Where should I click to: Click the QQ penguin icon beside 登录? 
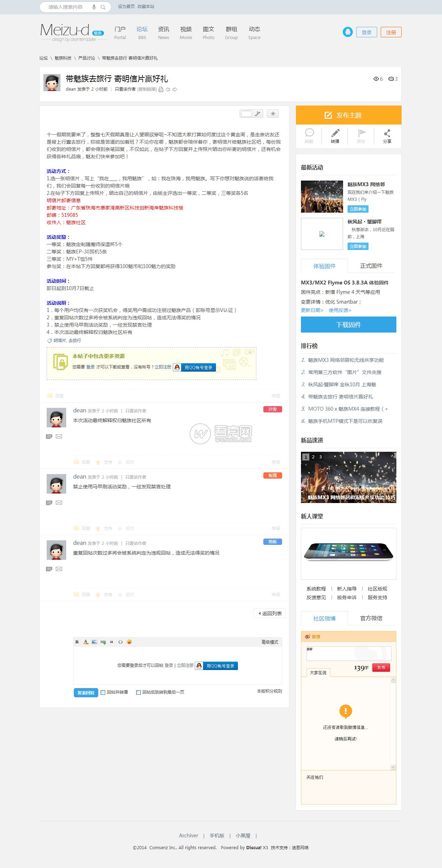pyautogui.click(x=348, y=32)
